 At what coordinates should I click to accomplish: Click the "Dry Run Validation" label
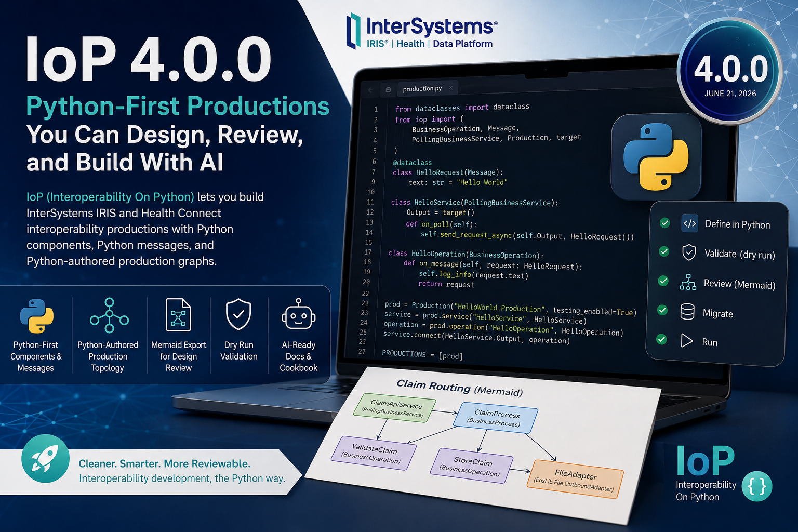239,351
